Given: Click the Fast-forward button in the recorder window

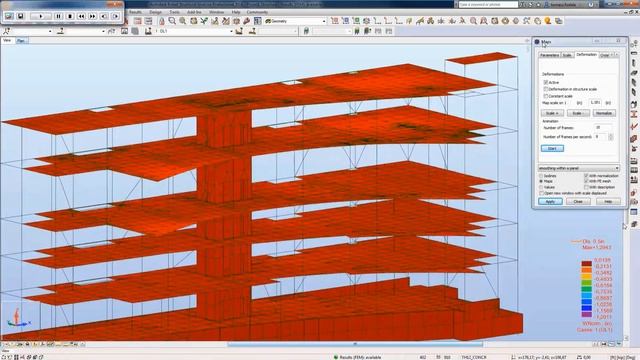Looking at the screenshot, I should pyautogui.click(x=93, y=16).
